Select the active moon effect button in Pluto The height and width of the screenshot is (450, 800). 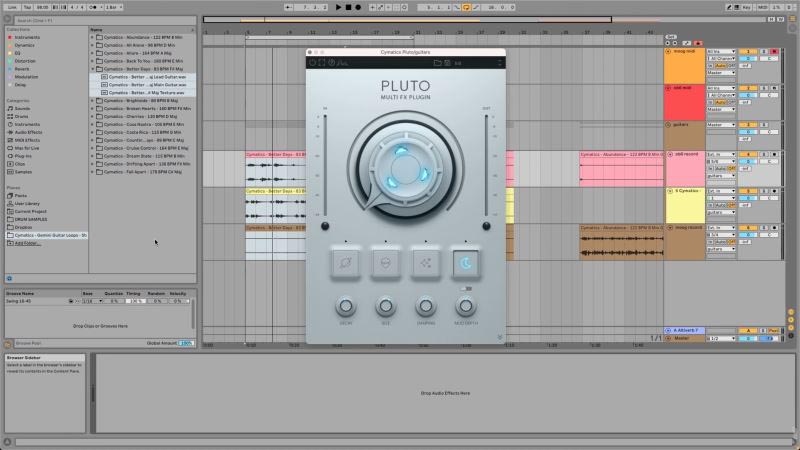coord(466,263)
